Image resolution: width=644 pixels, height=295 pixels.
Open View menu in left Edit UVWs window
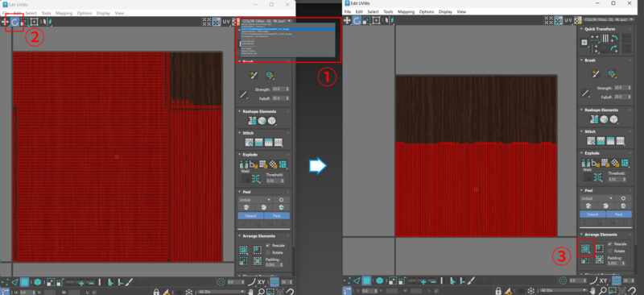pos(119,13)
